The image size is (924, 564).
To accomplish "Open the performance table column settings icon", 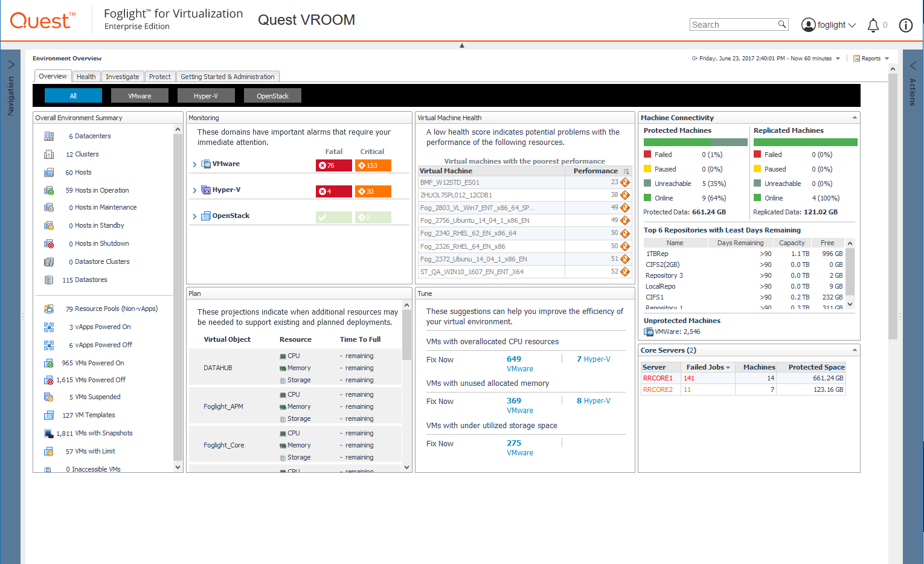I will pyautogui.click(x=626, y=171).
